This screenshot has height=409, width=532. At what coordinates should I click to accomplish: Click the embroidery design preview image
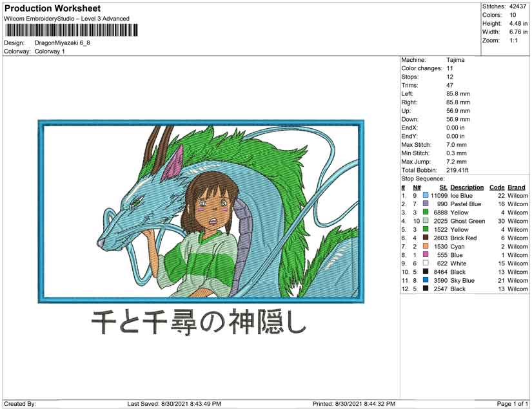tap(201, 211)
